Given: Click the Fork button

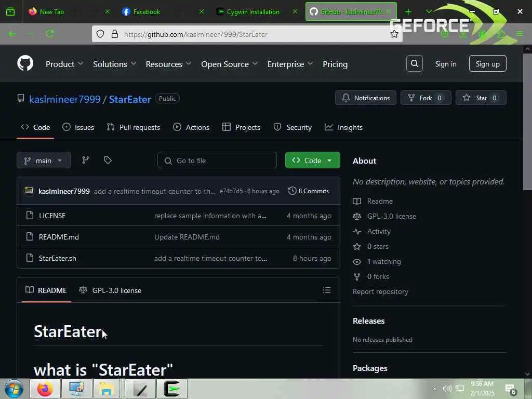Looking at the screenshot, I should coord(425,98).
